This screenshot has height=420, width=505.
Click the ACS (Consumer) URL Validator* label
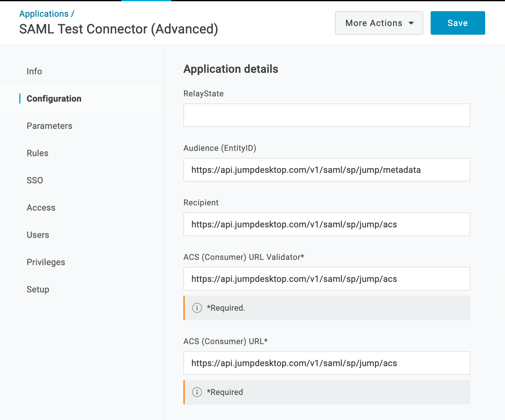(244, 257)
